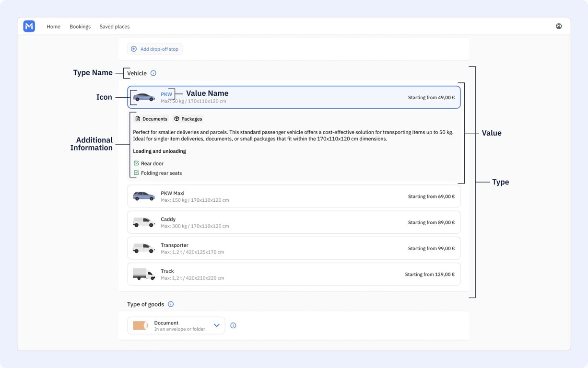Click the PKW sedan car icon
588x368 pixels.
click(x=144, y=97)
